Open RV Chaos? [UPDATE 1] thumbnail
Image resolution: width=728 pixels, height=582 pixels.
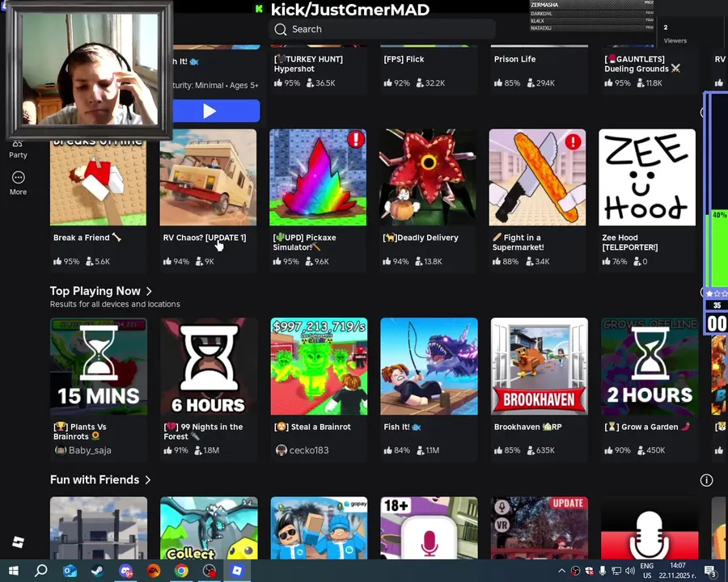point(208,177)
